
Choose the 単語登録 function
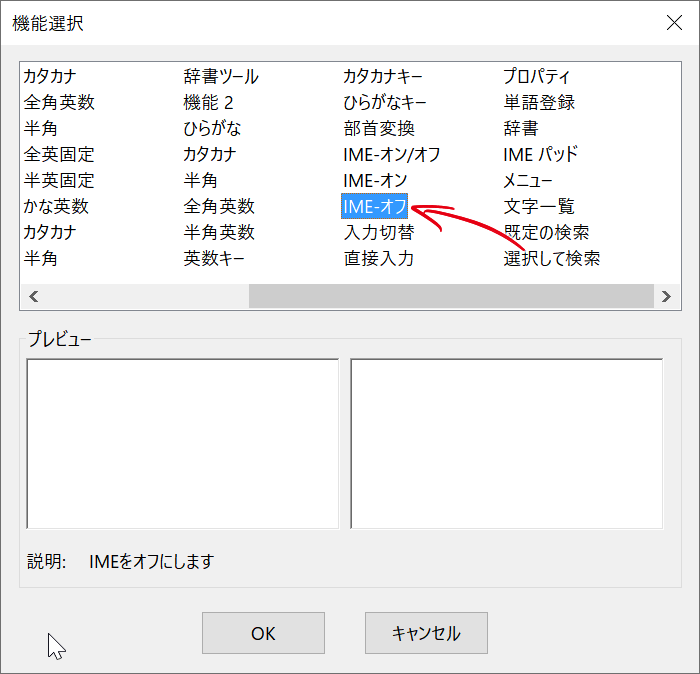(538, 103)
